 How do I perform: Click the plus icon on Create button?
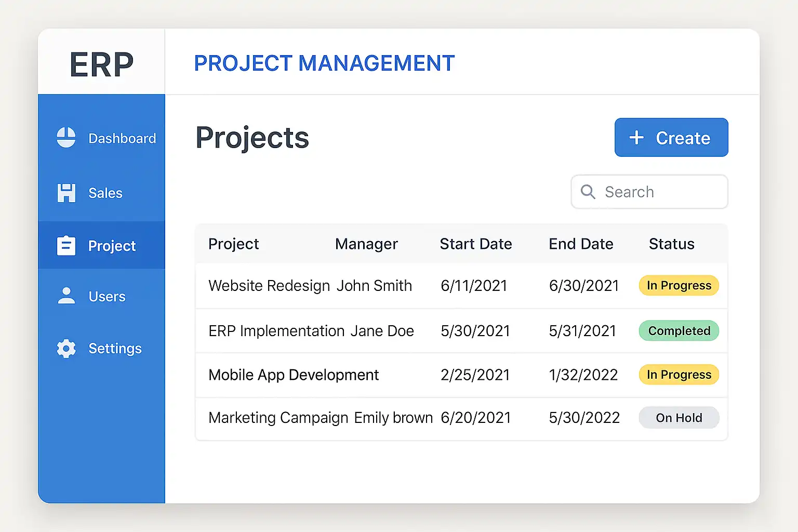point(636,138)
